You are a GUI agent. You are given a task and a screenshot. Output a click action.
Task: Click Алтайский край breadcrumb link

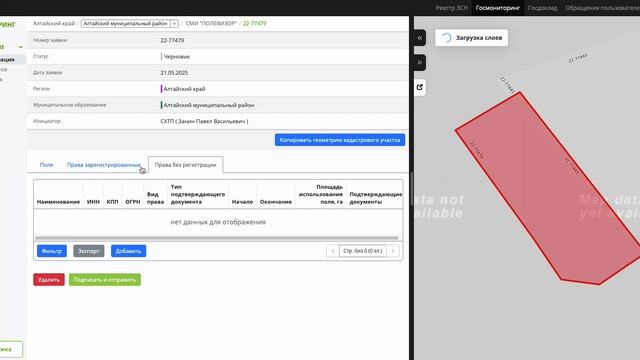(x=53, y=24)
